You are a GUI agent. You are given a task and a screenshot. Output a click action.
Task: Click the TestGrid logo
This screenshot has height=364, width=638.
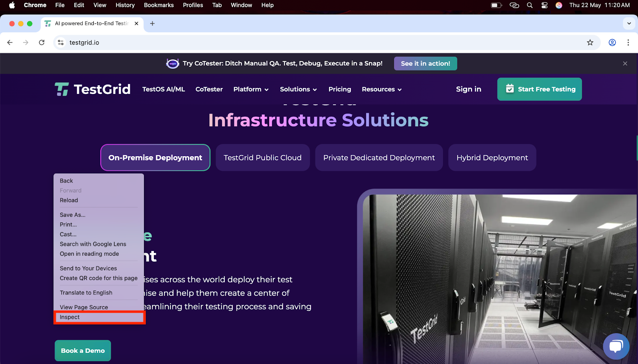pos(93,89)
